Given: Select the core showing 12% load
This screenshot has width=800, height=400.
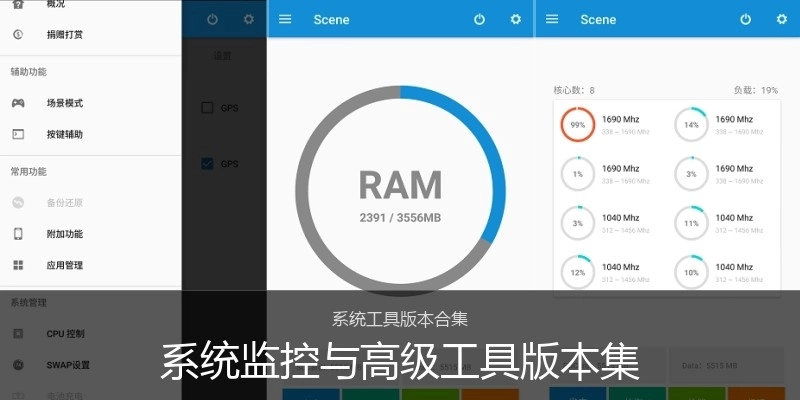Looking at the screenshot, I should 577,273.
